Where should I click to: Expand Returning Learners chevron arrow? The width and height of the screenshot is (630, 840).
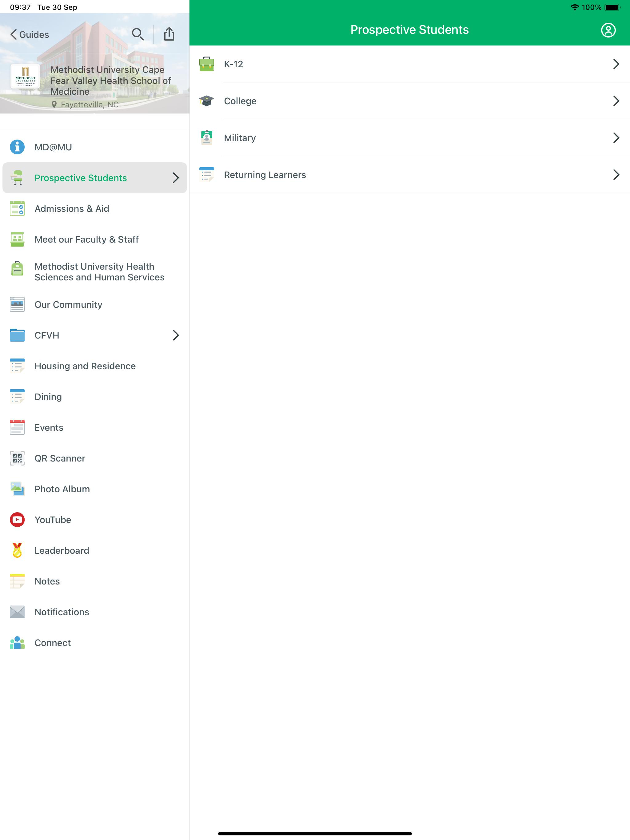pyautogui.click(x=616, y=175)
